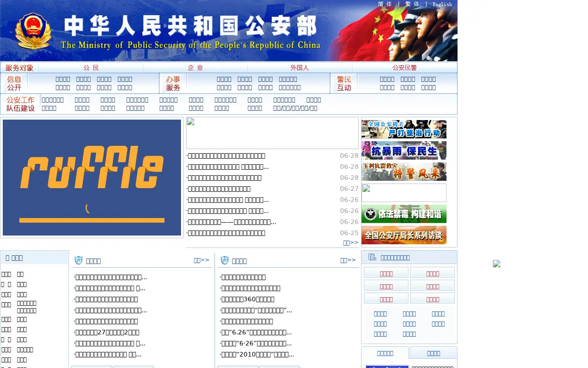This screenshot has width=588, height=368.
Task: Click the 警民互动 section label
Action: pos(344,83)
